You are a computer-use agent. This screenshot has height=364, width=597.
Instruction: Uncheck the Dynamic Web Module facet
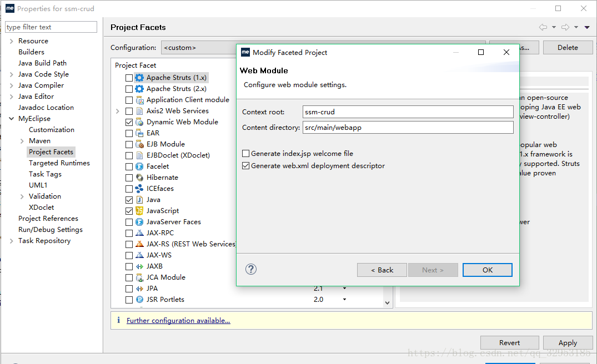129,123
